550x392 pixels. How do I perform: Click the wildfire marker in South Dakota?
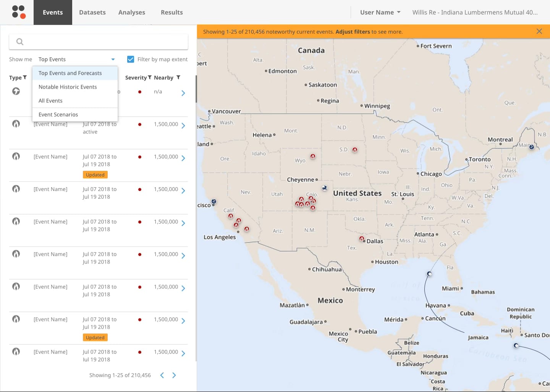tap(355, 150)
